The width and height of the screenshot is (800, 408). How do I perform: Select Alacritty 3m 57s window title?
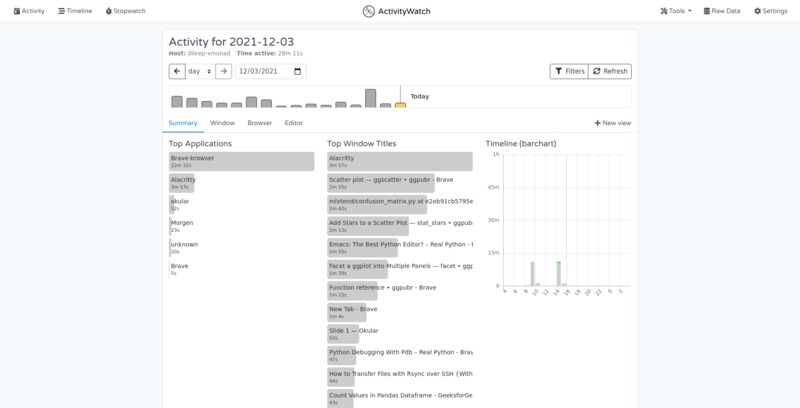click(x=400, y=161)
